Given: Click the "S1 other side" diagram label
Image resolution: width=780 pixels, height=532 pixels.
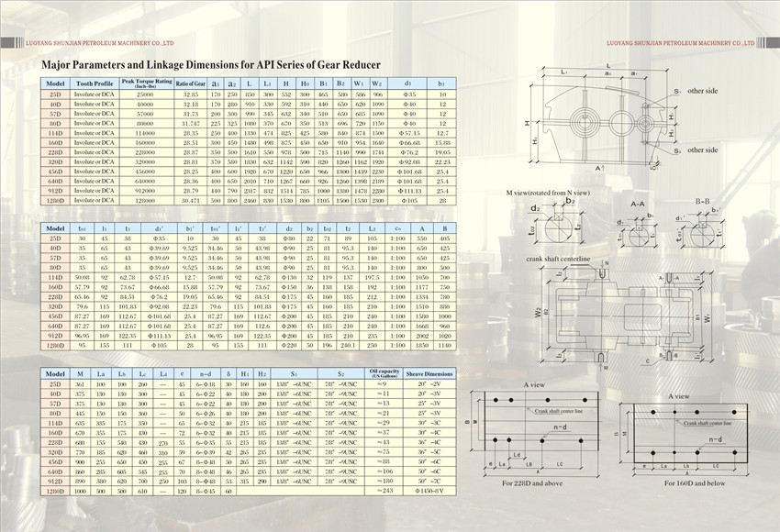Looking at the screenshot, I should coord(696,92).
